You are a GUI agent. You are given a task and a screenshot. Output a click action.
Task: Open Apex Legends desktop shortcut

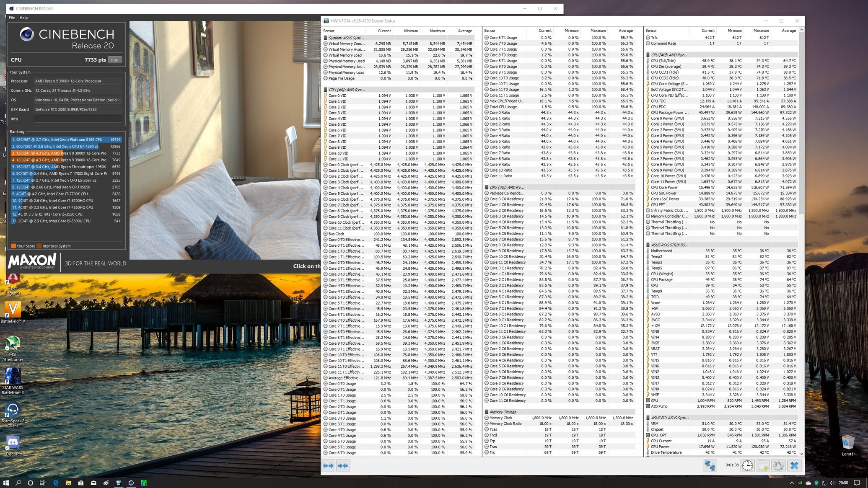click(x=13, y=284)
